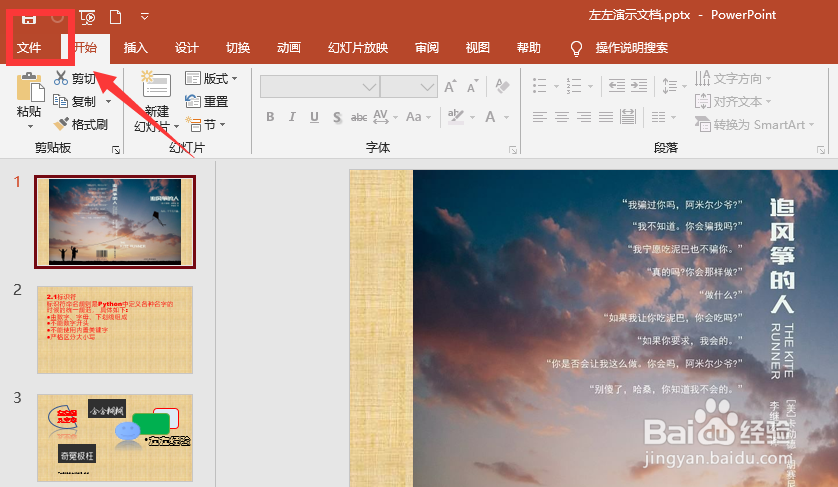Switch to the 设计 (Design) tab
The width and height of the screenshot is (838, 487).
[187, 48]
